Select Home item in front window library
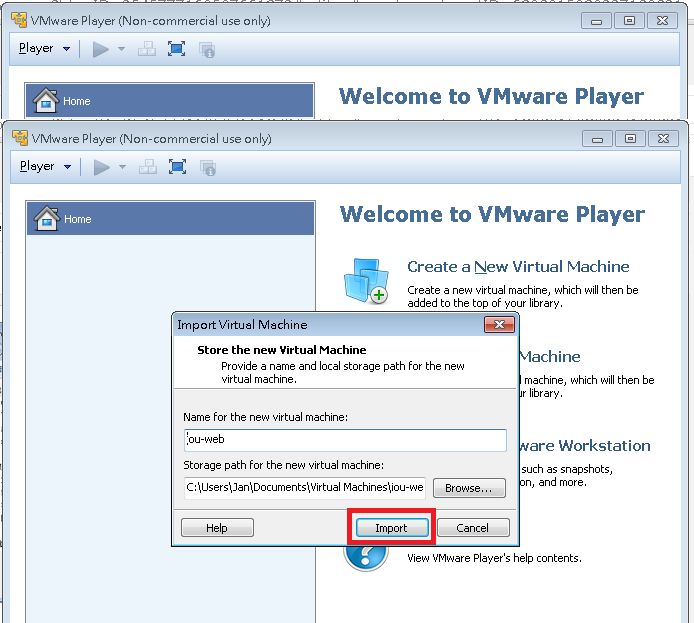The image size is (694, 623). (x=170, y=219)
